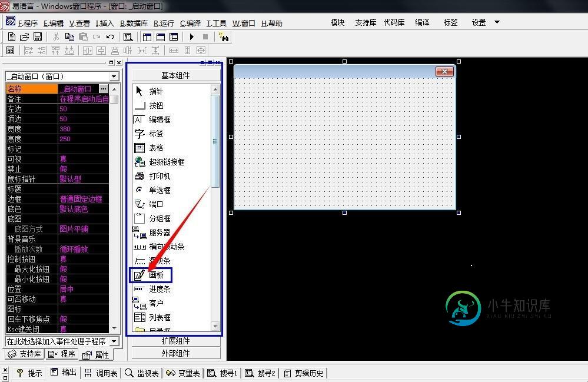588x382 pixels.
Task: Undo the last action via toolbar arrow
Action: [x=110, y=36]
